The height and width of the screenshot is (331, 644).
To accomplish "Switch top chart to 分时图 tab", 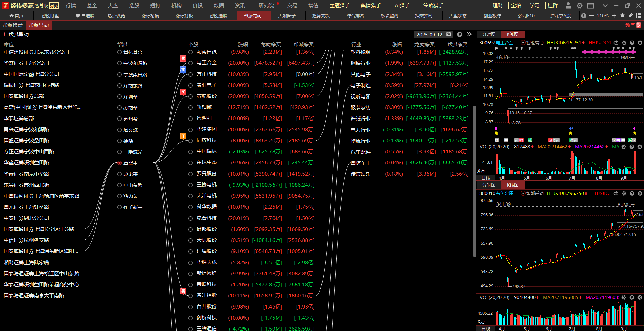I will pos(489,34).
